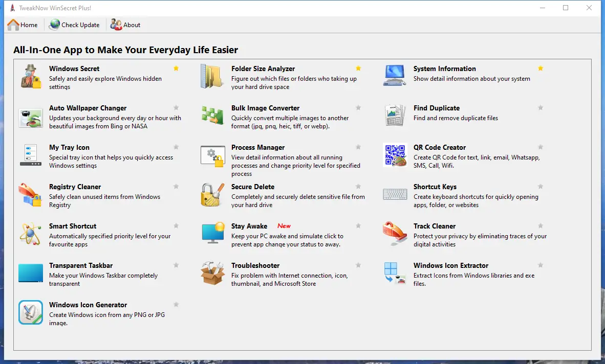Open the QR Code Creator icon
The height and width of the screenshot is (364, 605).
point(395,155)
